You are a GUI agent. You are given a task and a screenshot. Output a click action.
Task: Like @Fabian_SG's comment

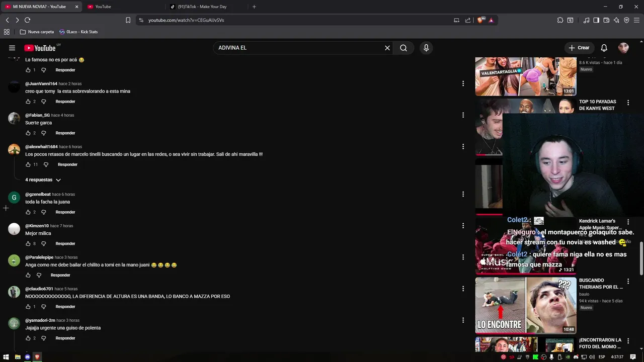[x=28, y=133]
